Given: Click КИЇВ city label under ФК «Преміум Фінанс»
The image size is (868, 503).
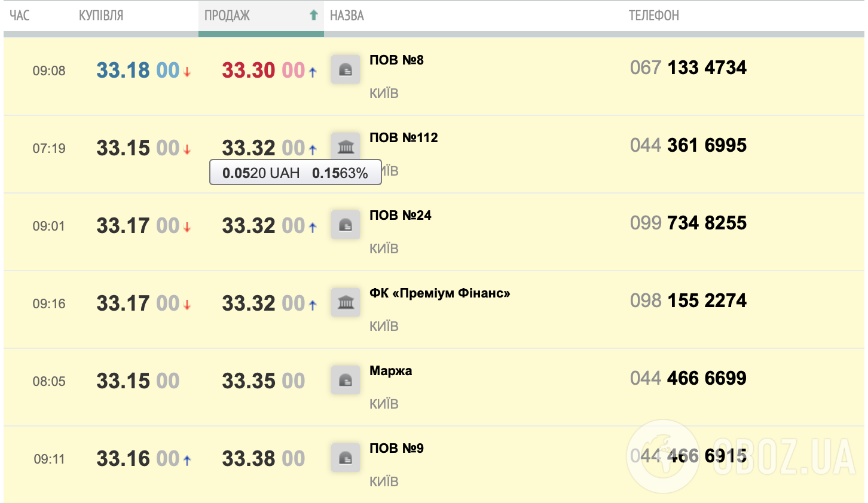Looking at the screenshot, I should click(384, 326).
